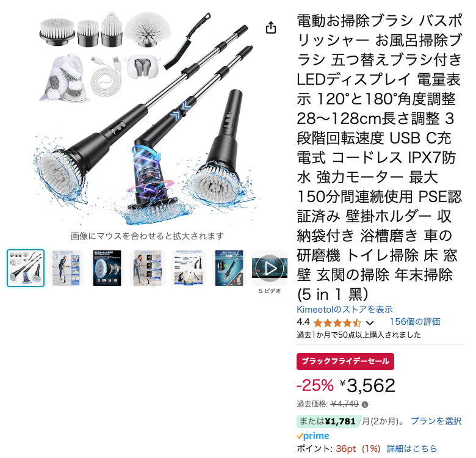Visit the Kimeetolのストアを表示 store link
This screenshot has width=476, height=458.
tap(345, 309)
